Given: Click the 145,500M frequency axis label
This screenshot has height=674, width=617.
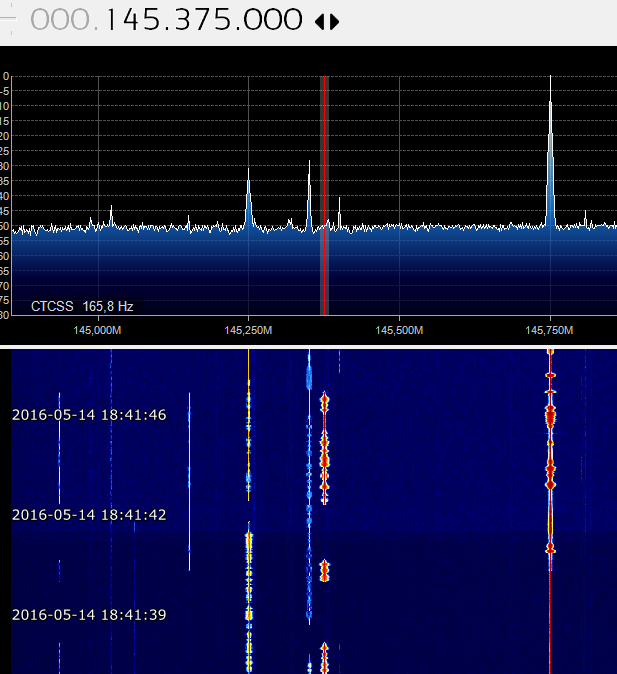Looking at the screenshot, I should tap(399, 330).
